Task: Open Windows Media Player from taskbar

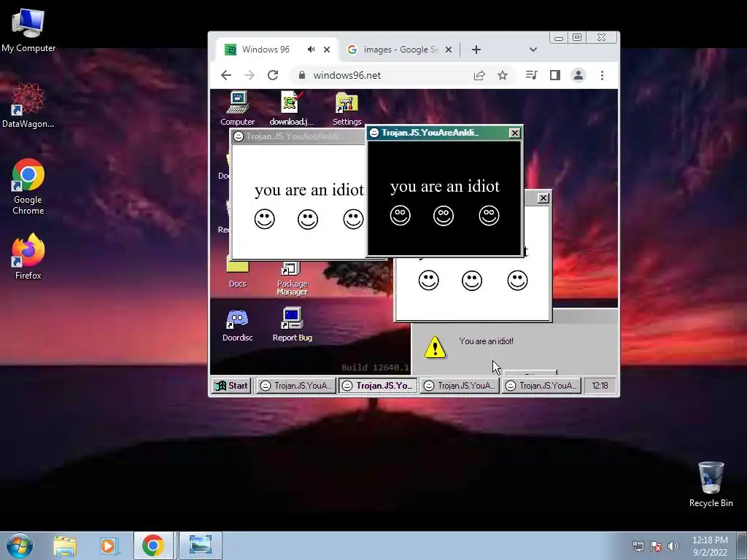Action: 109,545
